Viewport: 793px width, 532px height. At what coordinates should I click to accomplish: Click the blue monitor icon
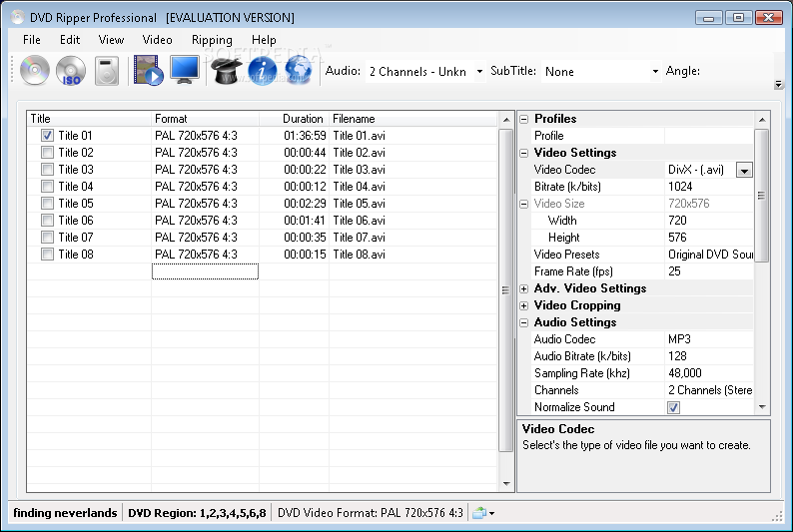click(185, 70)
